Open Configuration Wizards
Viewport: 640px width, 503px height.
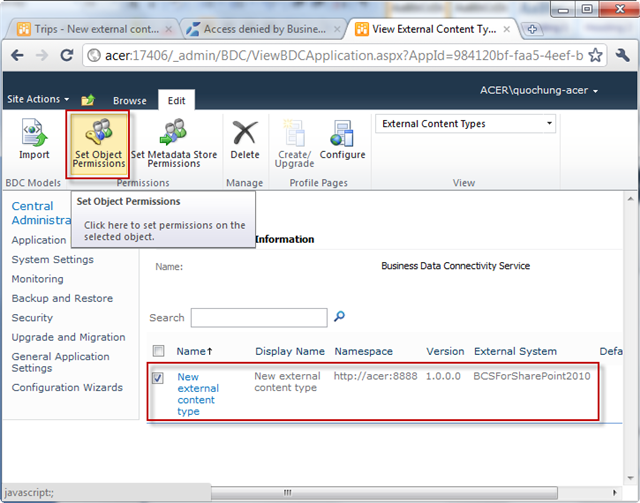(67, 387)
